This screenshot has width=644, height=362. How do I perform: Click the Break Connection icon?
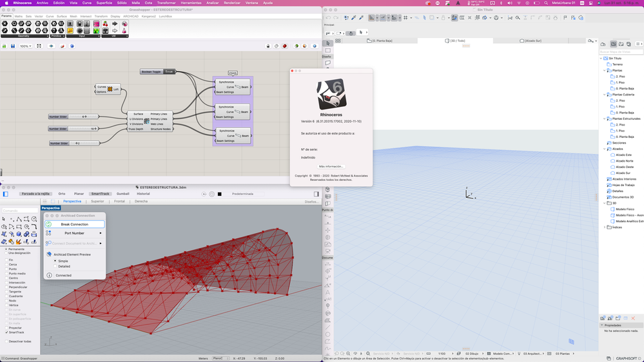click(49, 224)
